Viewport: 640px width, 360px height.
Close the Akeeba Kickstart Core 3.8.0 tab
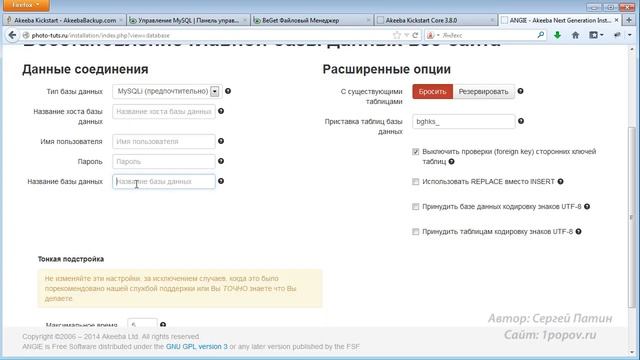click(x=492, y=20)
